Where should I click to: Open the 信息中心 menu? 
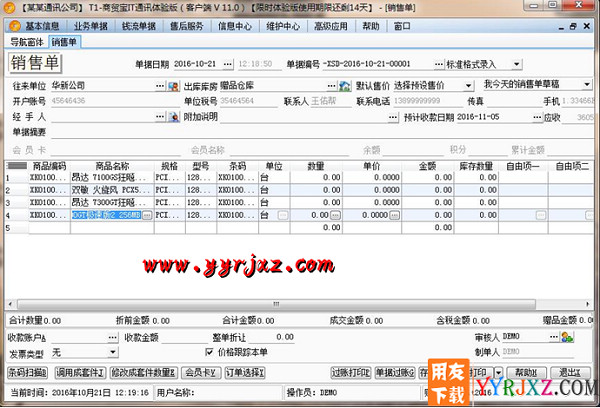235,26
